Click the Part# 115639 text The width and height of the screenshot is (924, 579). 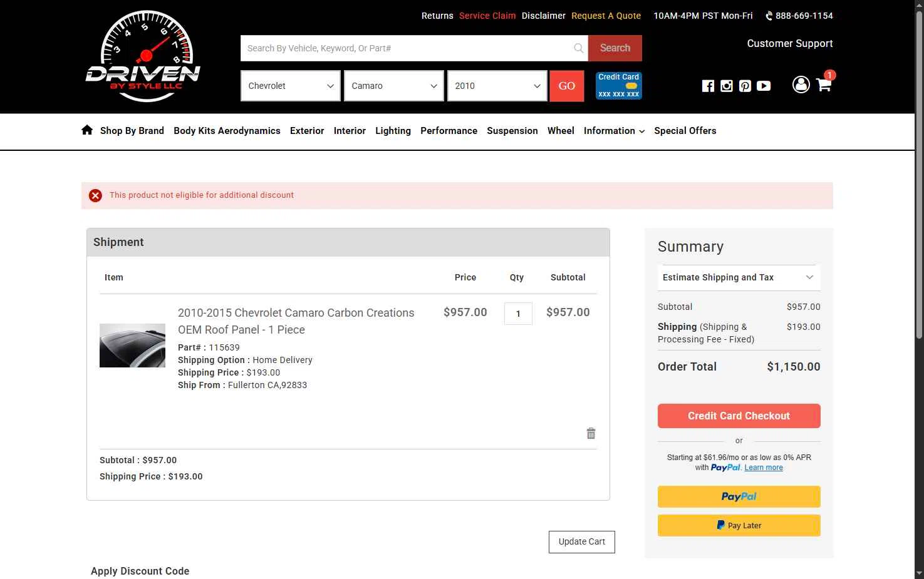click(209, 347)
